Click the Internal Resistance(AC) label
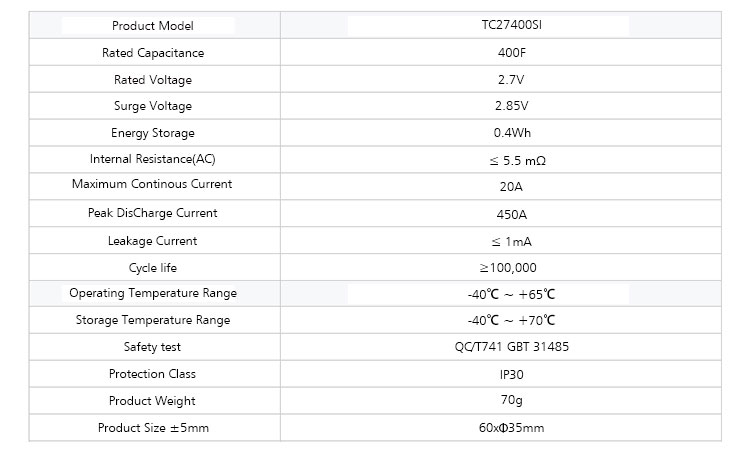 tap(153, 159)
